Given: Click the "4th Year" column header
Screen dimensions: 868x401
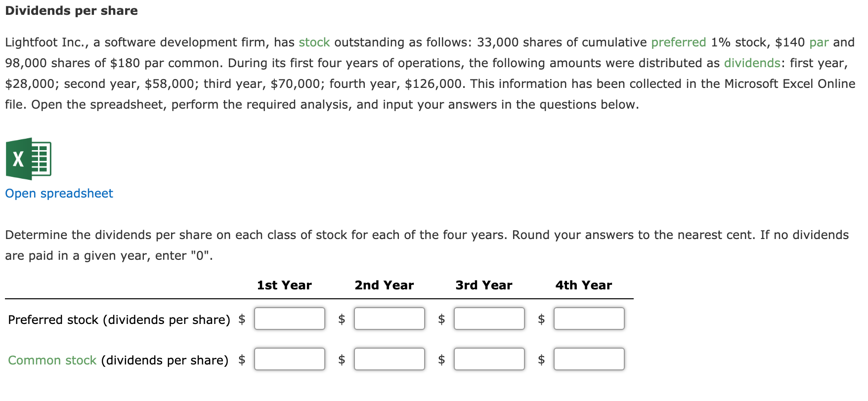Looking at the screenshot, I should point(583,285).
